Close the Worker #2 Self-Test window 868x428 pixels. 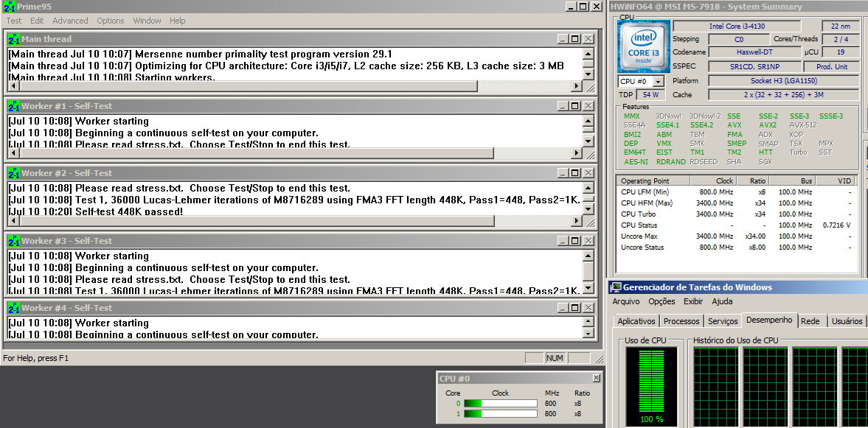click(588, 173)
